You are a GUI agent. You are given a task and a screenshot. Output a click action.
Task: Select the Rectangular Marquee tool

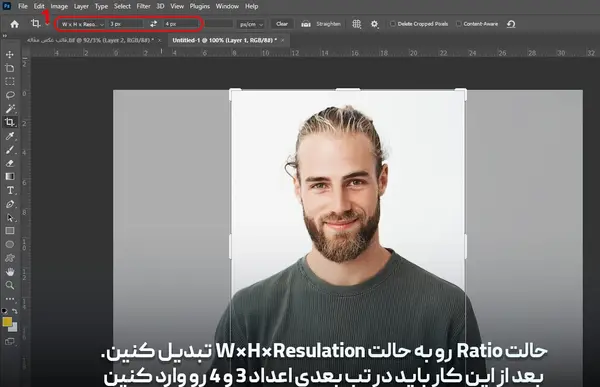[x=10, y=82]
